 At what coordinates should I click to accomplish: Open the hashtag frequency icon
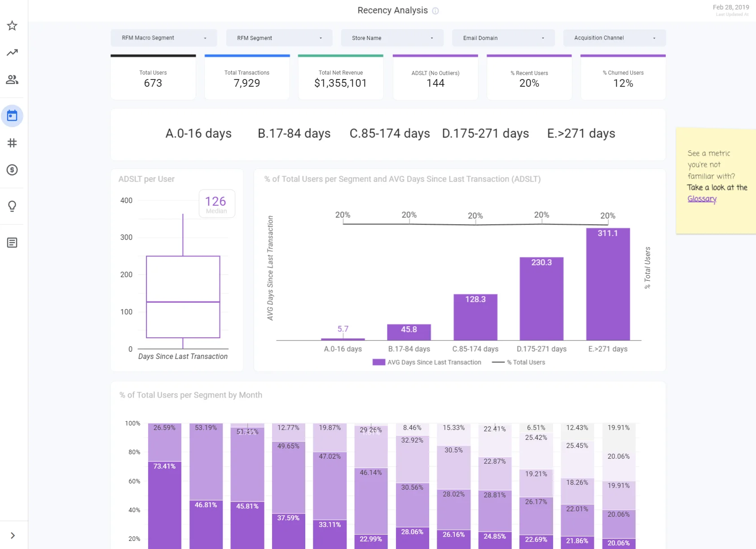tap(12, 143)
